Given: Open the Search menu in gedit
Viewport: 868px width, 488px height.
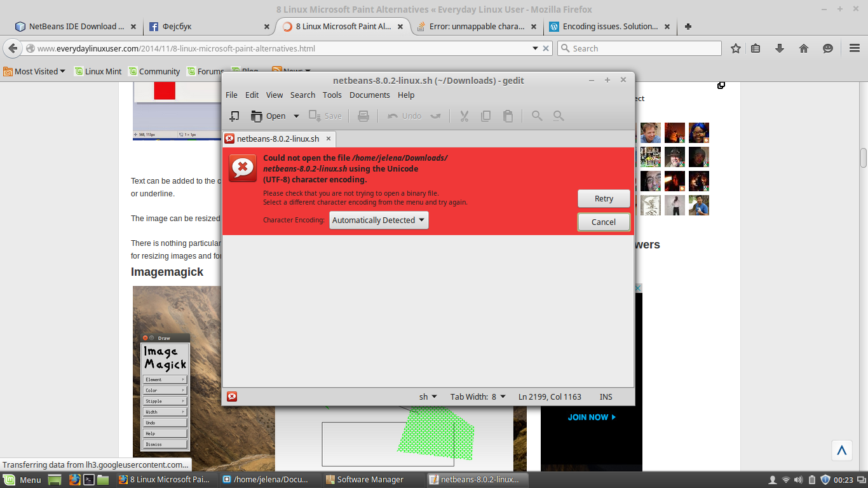Looking at the screenshot, I should point(302,95).
